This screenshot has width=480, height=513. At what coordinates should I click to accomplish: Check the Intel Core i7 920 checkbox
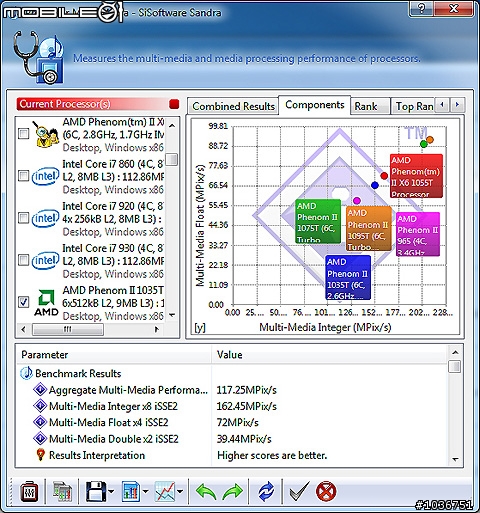coord(24,218)
